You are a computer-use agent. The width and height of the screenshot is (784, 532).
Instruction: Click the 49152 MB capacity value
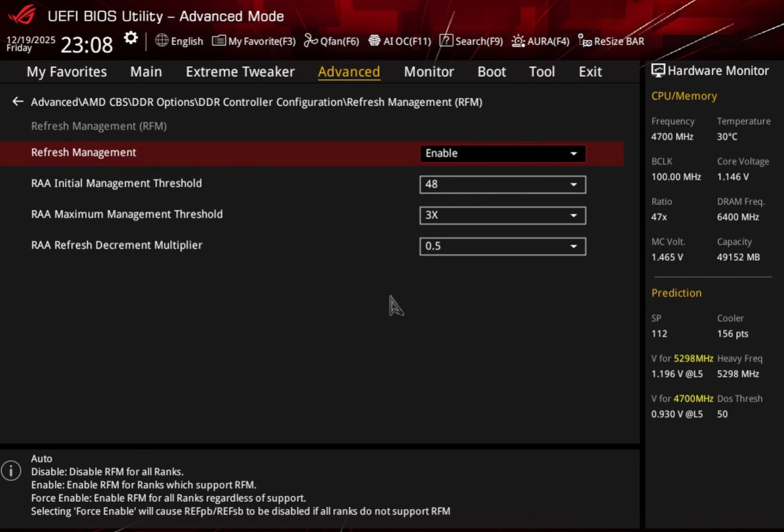point(738,257)
